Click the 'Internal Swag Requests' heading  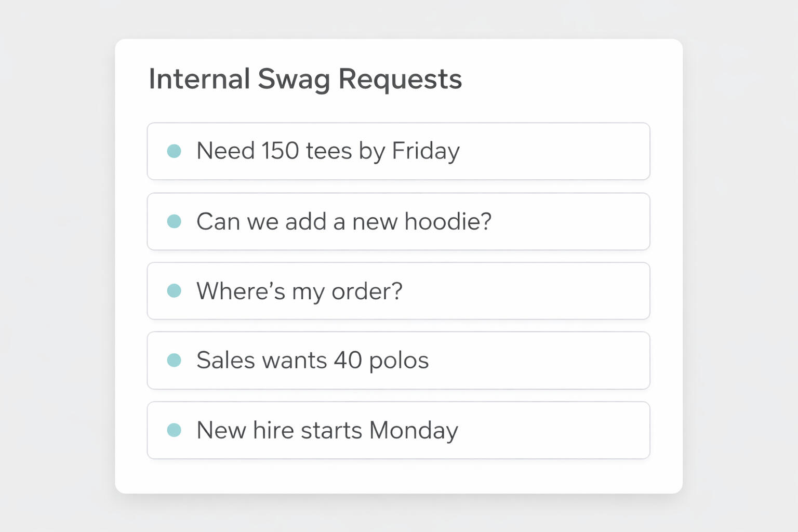305,79
